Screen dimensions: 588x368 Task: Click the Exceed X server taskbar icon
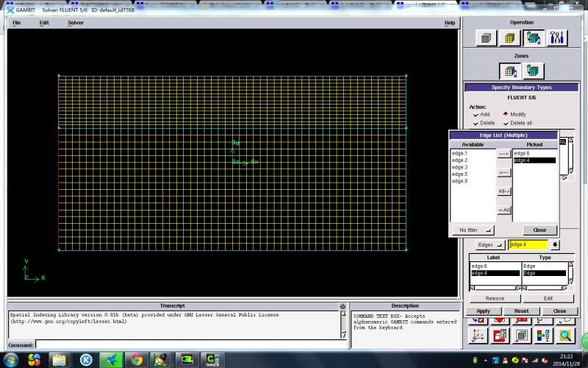pyautogui.click(x=161, y=360)
